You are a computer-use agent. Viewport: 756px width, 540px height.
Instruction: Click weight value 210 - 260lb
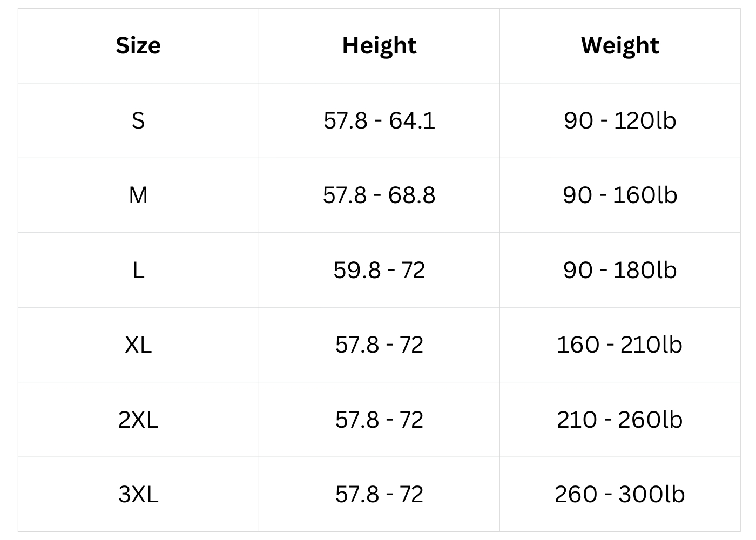click(620, 420)
